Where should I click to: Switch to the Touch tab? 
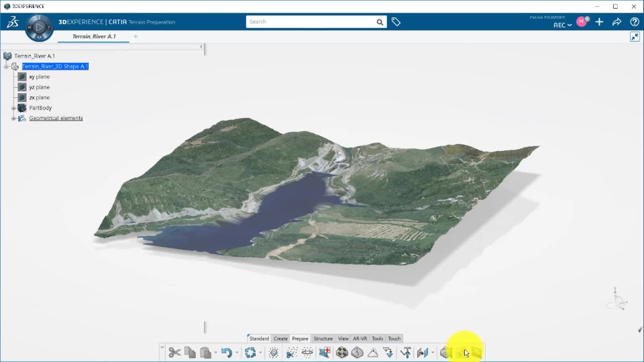pyautogui.click(x=394, y=339)
